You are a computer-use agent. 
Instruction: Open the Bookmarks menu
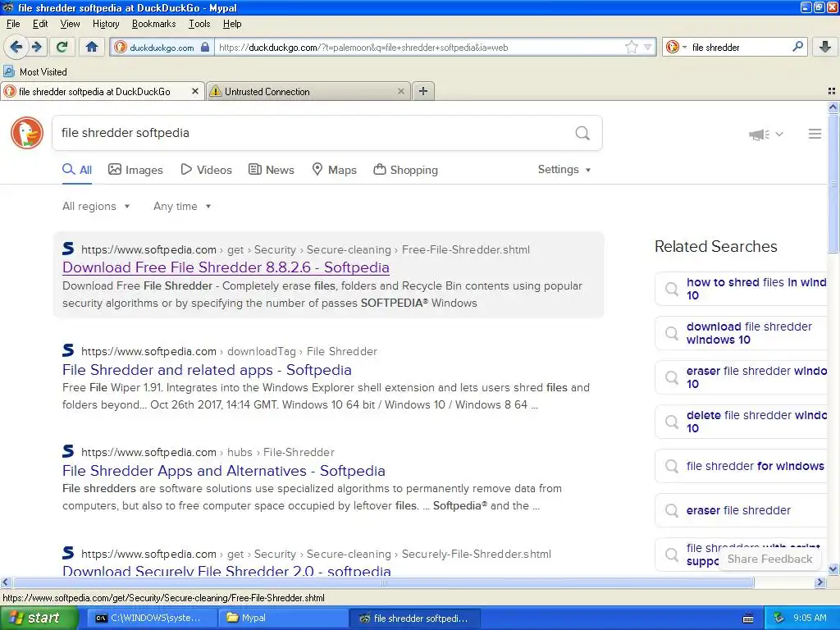click(x=153, y=24)
